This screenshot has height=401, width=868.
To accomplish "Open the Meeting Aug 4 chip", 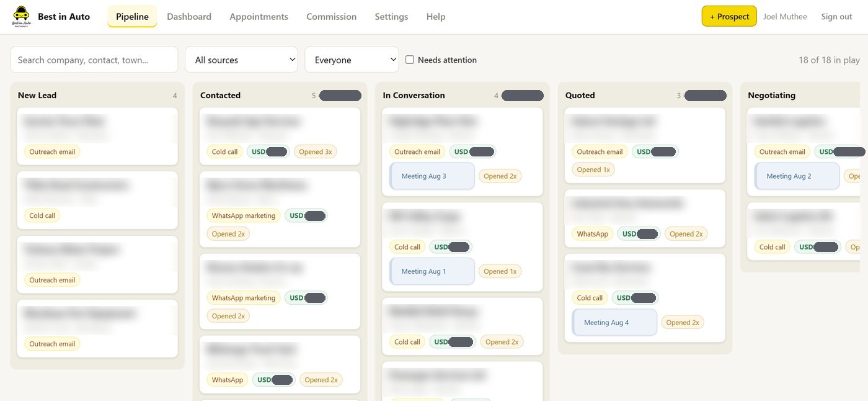I will tap(614, 323).
